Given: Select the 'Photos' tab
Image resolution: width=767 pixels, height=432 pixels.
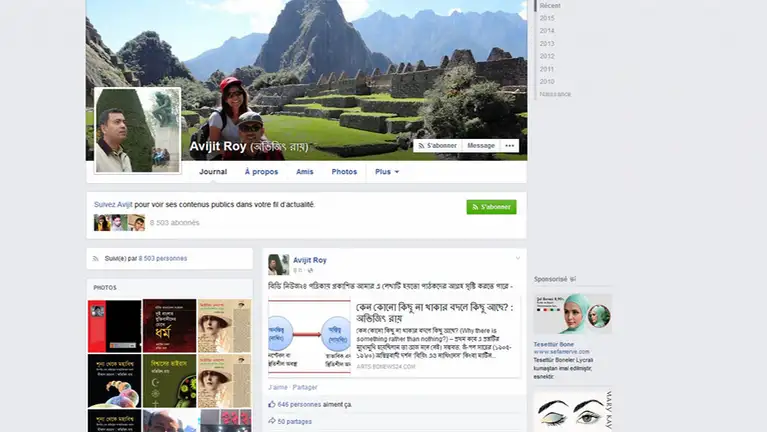Looking at the screenshot, I should point(344,172).
